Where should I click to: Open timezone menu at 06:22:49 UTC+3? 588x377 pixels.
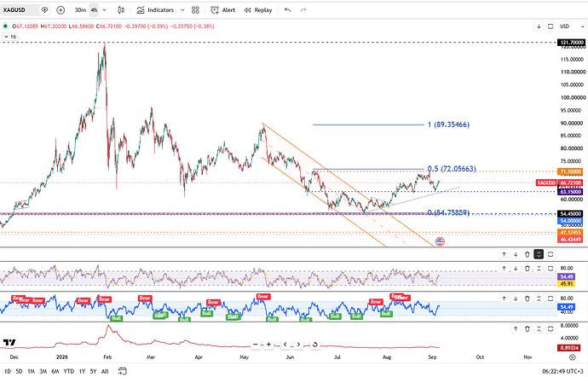click(x=562, y=371)
